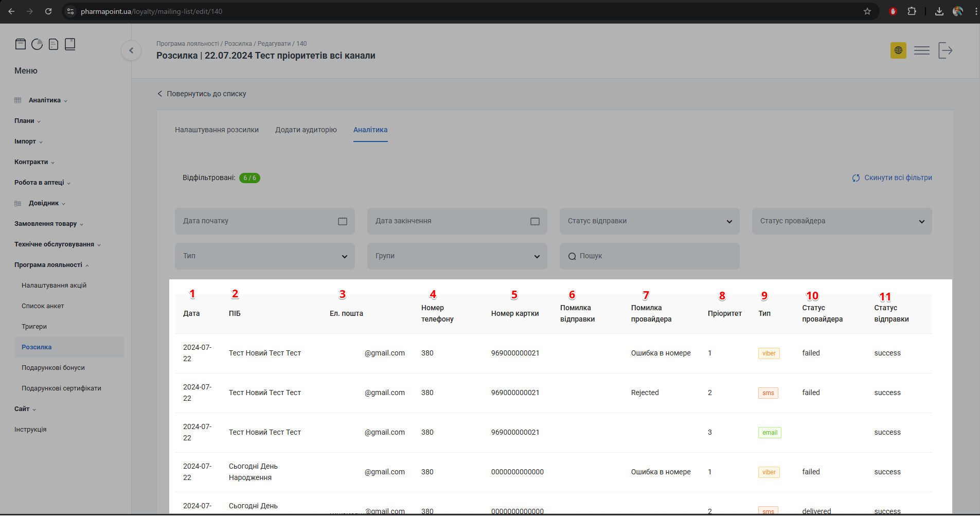Click Програма лояльності in the breadcrumb

(x=188, y=44)
